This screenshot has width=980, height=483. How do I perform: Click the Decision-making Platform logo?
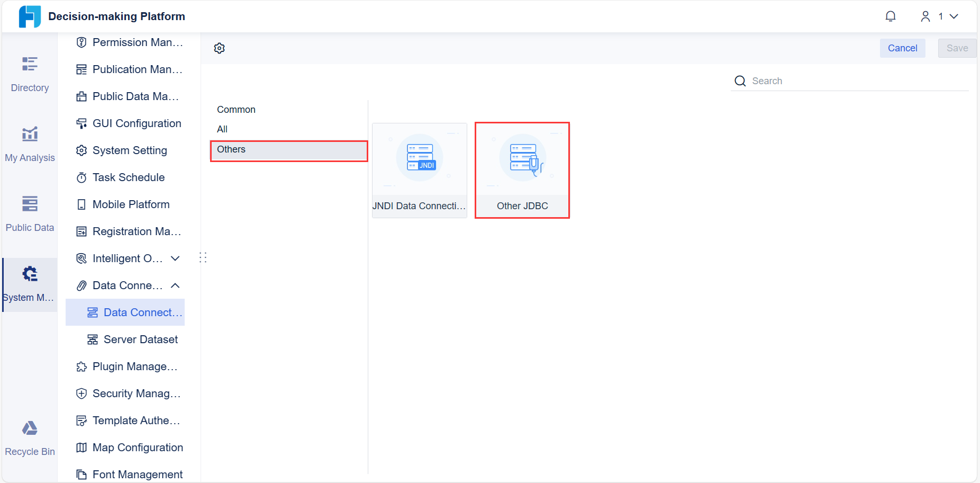30,16
